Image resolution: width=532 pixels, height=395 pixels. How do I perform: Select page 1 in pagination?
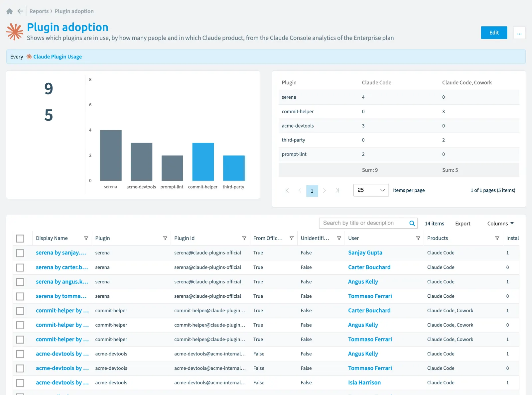click(312, 191)
